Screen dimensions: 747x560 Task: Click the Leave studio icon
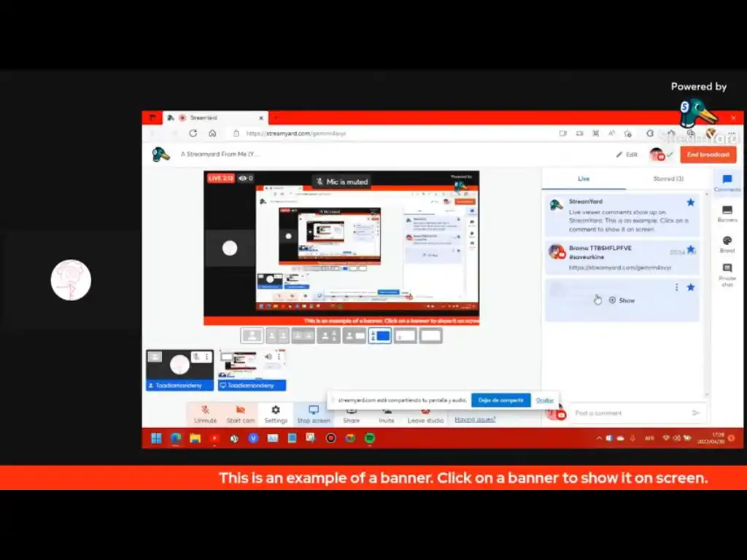[x=425, y=415]
